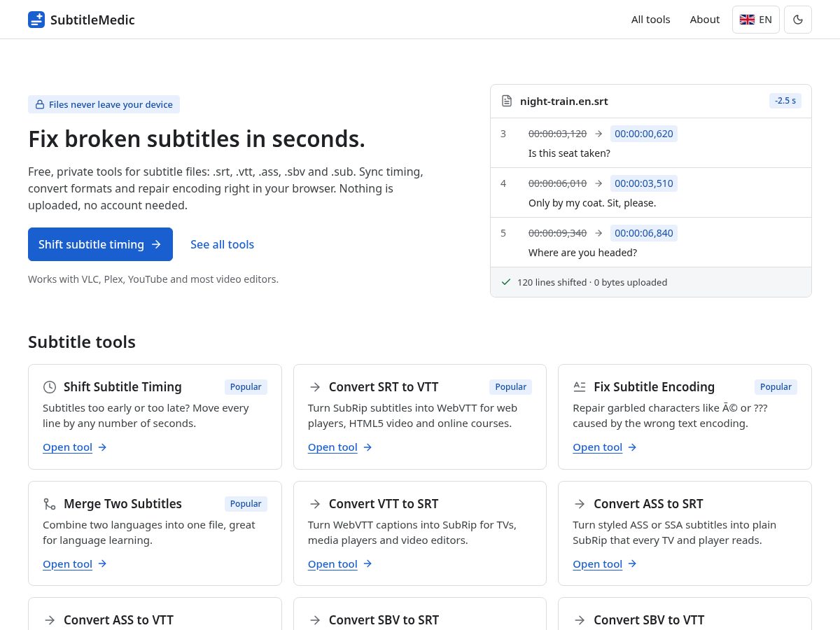Click the arrow icon on Convert SRT to VTT

(x=315, y=387)
